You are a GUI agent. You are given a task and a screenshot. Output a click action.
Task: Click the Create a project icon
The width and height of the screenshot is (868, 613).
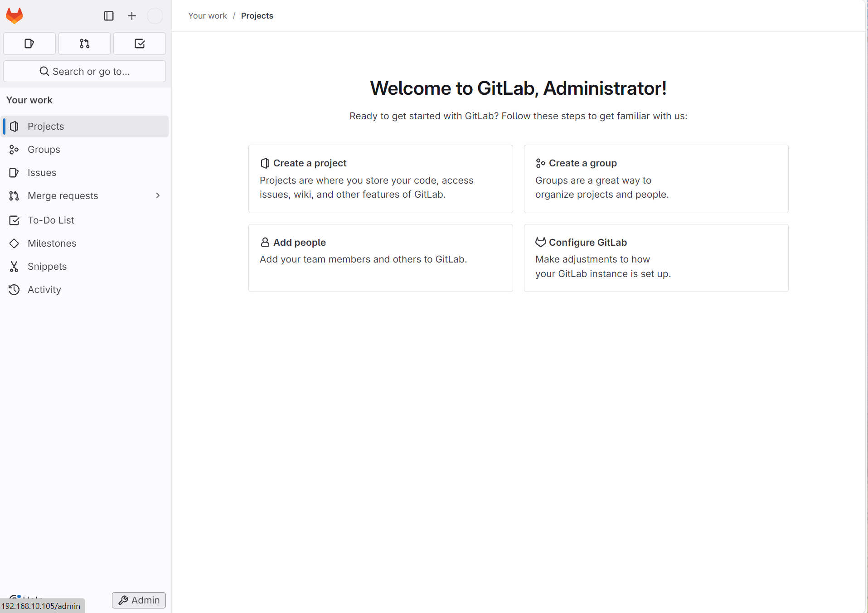point(265,163)
